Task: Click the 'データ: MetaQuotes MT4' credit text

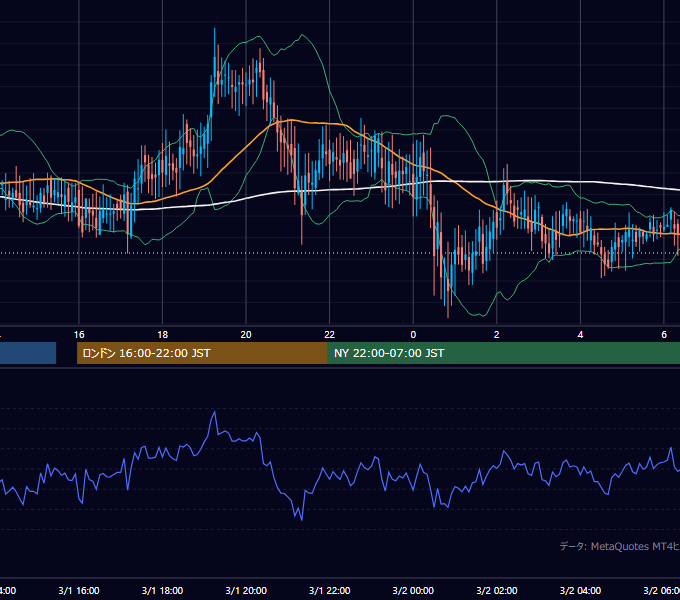Action: (x=620, y=546)
